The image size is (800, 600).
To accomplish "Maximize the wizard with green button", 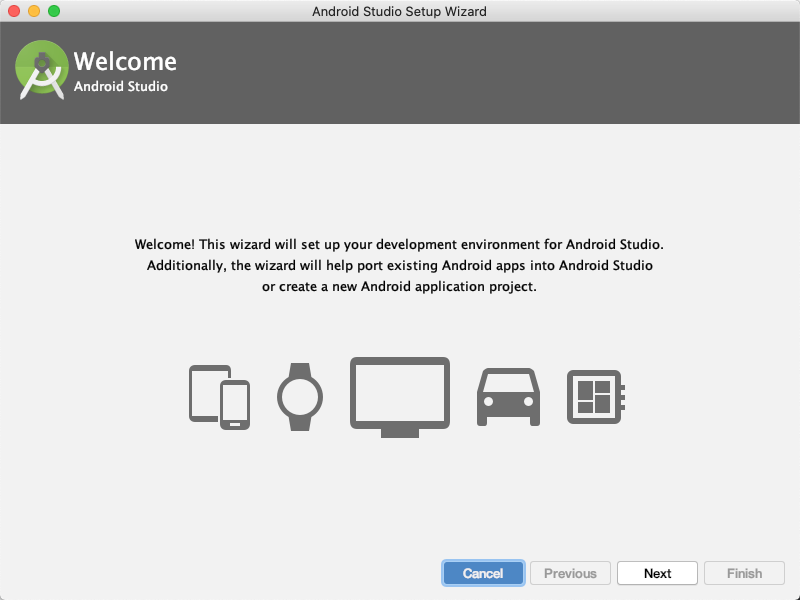I will pyautogui.click(x=54, y=11).
